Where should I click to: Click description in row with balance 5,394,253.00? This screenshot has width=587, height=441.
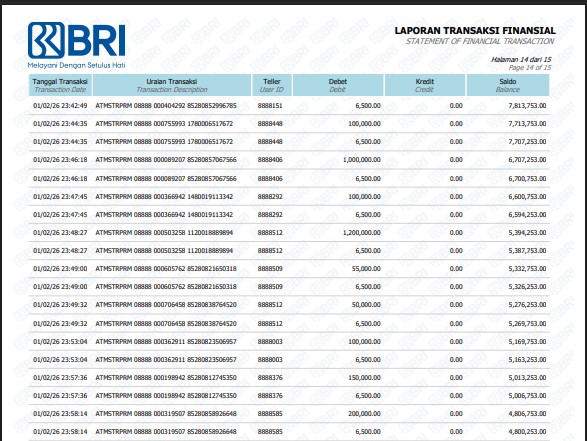pos(164,232)
